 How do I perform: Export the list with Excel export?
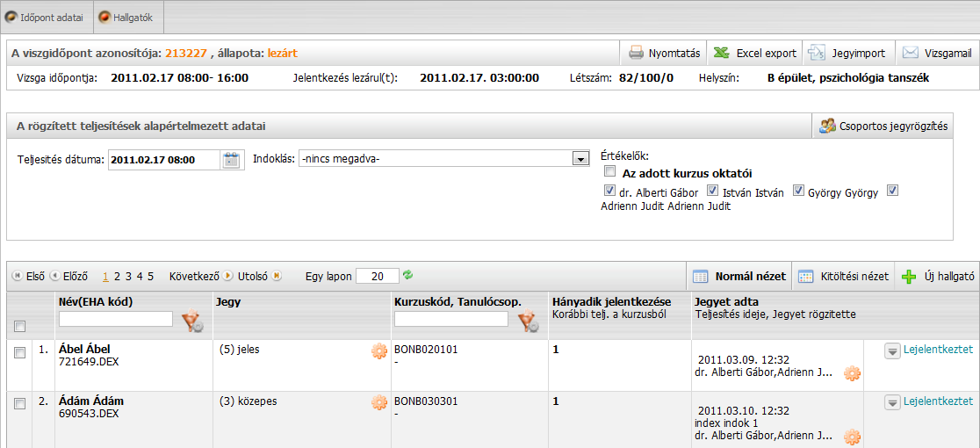pos(755,53)
